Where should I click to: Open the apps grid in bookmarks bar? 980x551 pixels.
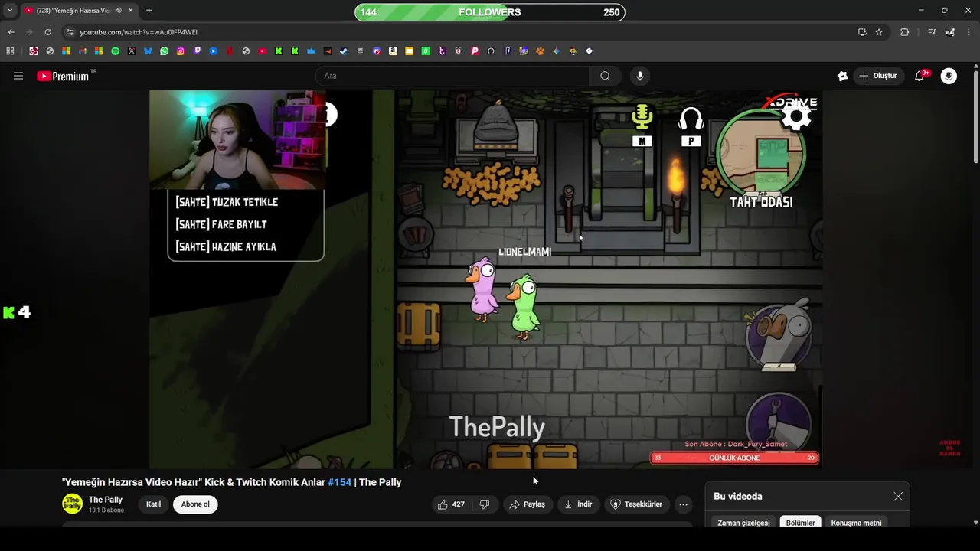tap(10, 51)
